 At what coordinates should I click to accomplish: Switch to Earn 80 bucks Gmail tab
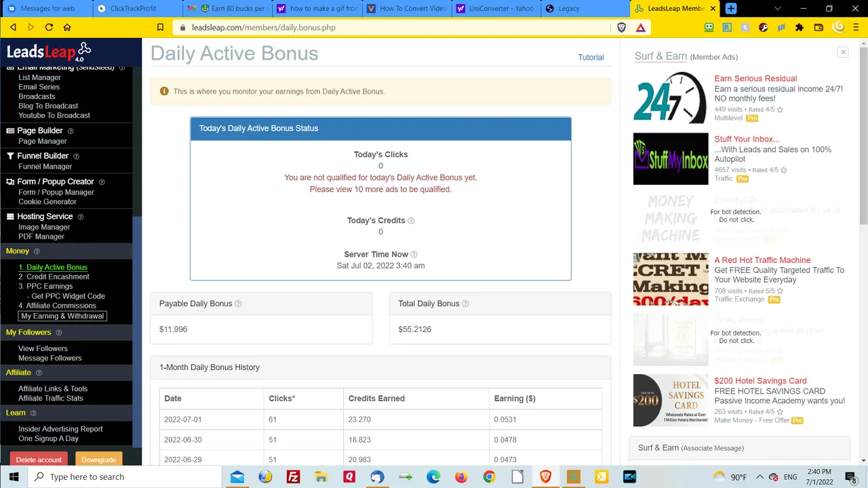pyautogui.click(x=226, y=8)
